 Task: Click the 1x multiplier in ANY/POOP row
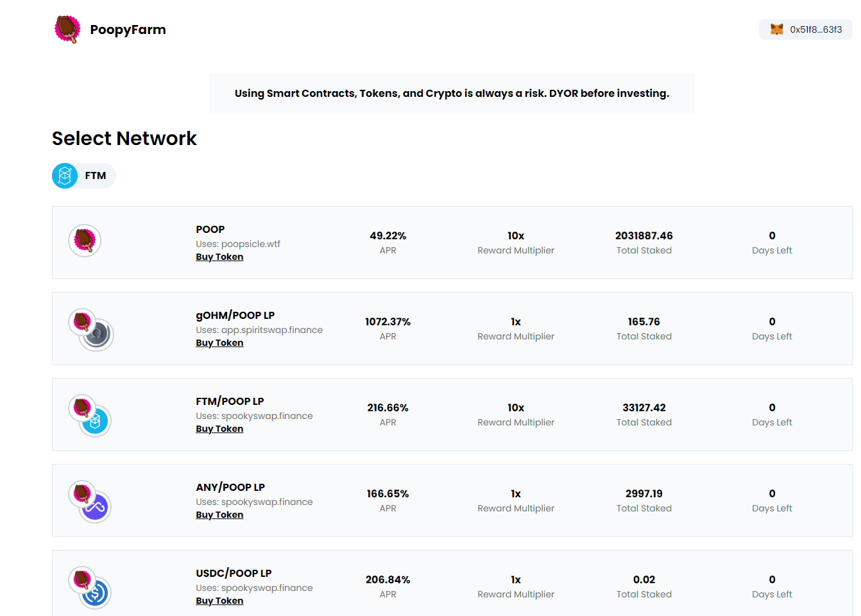click(x=516, y=493)
